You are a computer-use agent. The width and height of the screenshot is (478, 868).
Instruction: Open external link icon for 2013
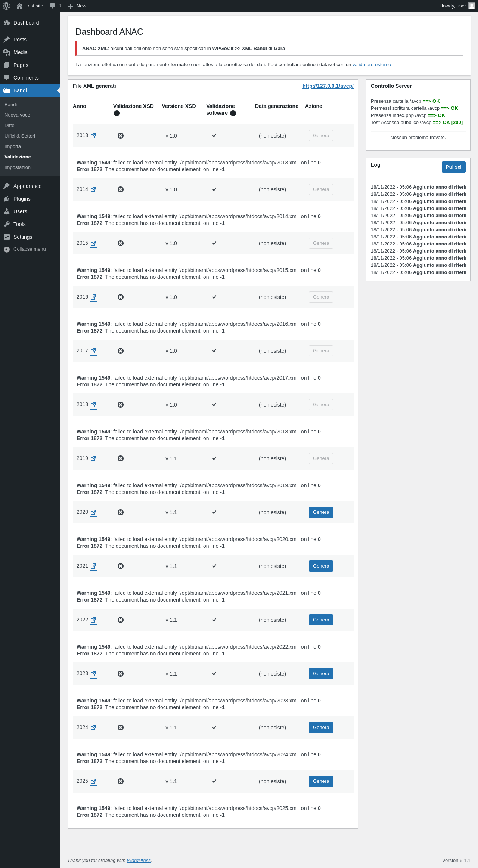coord(93,136)
